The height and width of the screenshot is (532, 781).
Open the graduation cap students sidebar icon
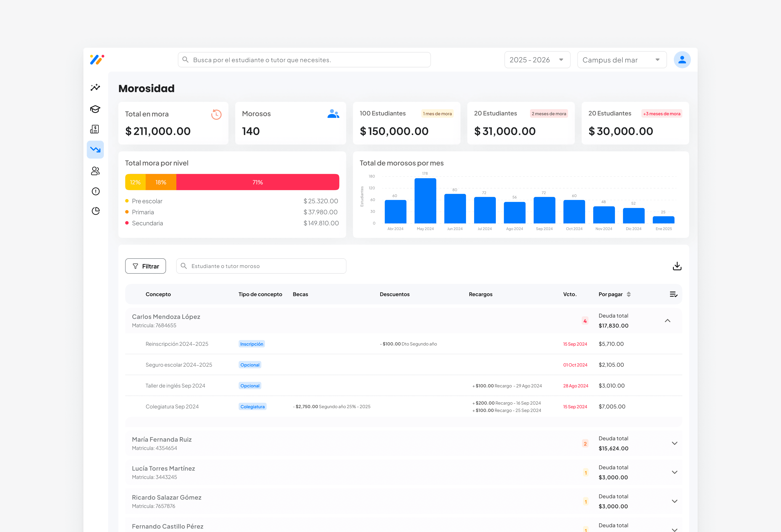pyautogui.click(x=95, y=109)
